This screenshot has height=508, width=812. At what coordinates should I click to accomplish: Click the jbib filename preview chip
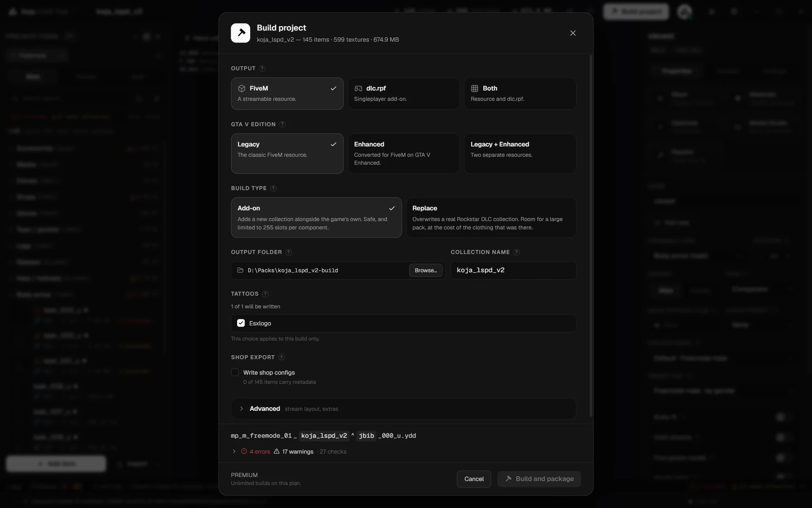point(366,436)
